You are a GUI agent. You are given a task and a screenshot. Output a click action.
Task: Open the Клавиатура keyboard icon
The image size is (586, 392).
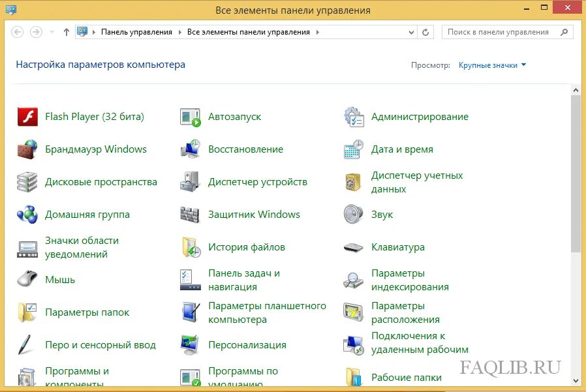[353, 247]
